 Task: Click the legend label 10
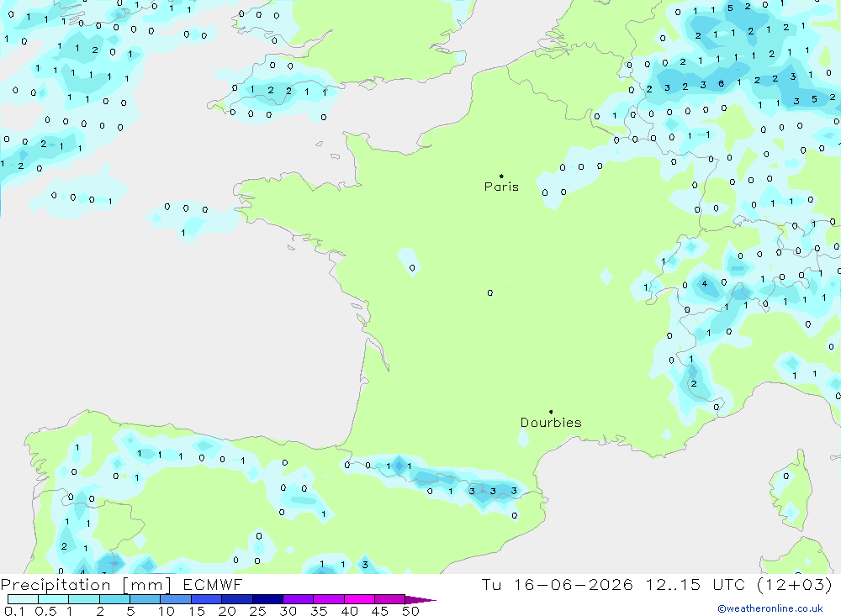(167, 611)
